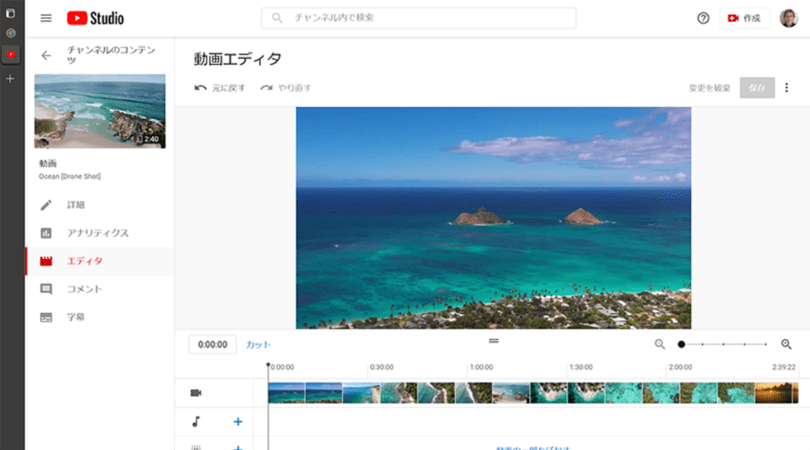Click the Ocean video thumbnail in sidebar

pyautogui.click(x=100, y=111)
